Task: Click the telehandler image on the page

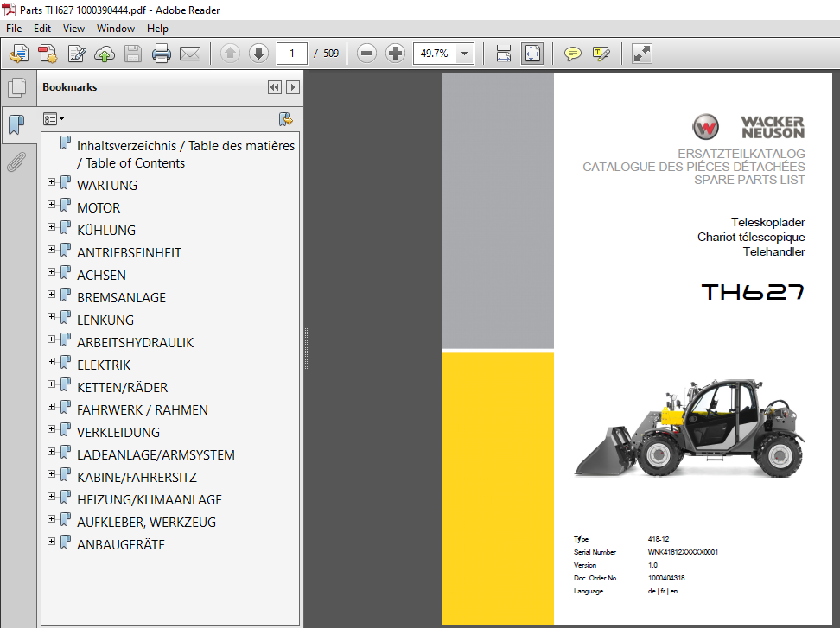Action: tap(690, 428)
